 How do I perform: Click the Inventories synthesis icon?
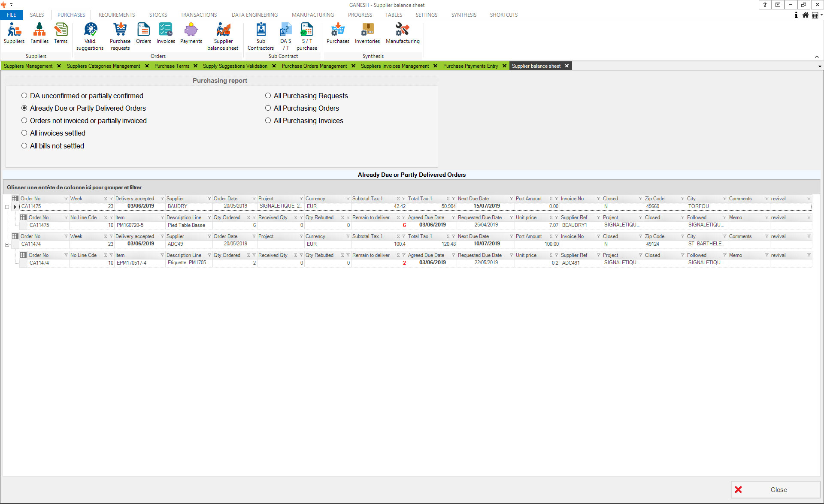367,33
